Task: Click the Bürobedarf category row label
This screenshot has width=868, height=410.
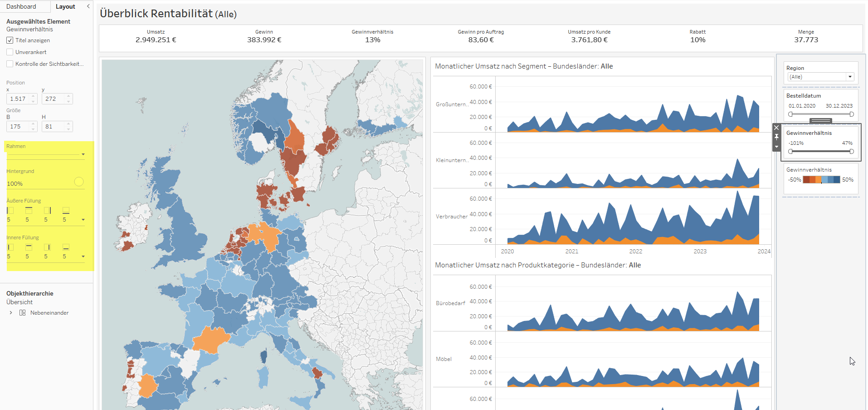Action: (x=450, y=303)
